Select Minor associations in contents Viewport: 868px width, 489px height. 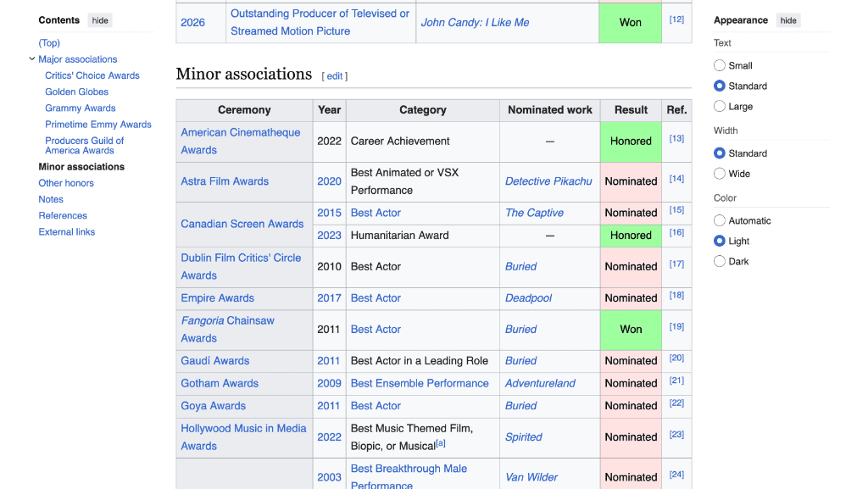tap(81, 166)
